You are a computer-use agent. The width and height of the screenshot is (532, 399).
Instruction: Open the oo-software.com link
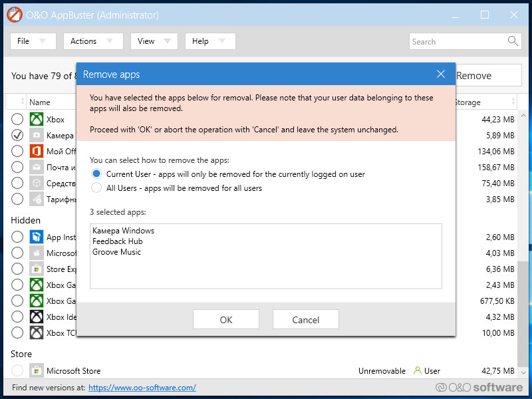142,388
